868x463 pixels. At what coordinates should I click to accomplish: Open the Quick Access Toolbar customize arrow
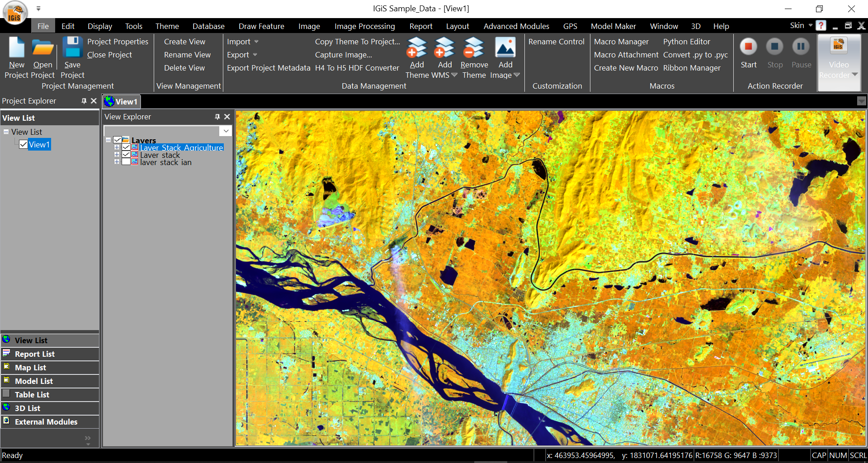tap(38, 8)
